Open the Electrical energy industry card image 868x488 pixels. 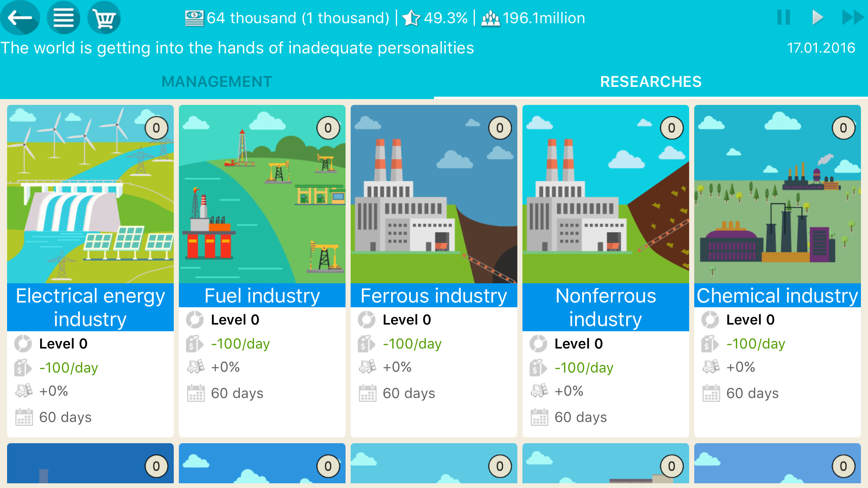tap(90, 194)
